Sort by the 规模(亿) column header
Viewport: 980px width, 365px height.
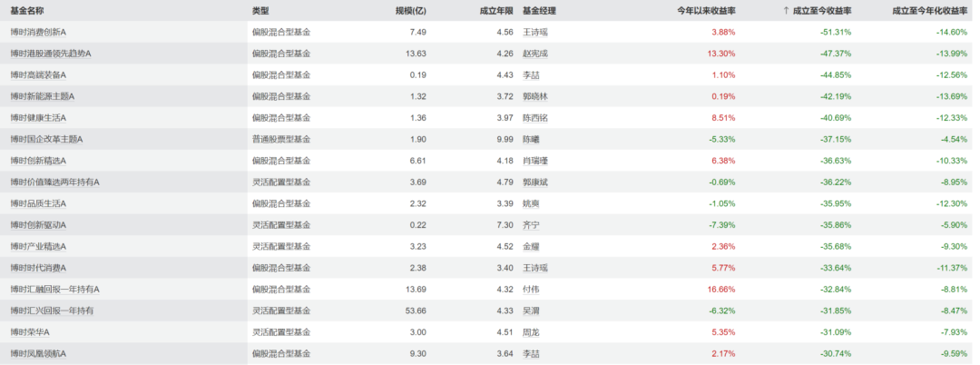pyautogui.click(x=411, y=11)
